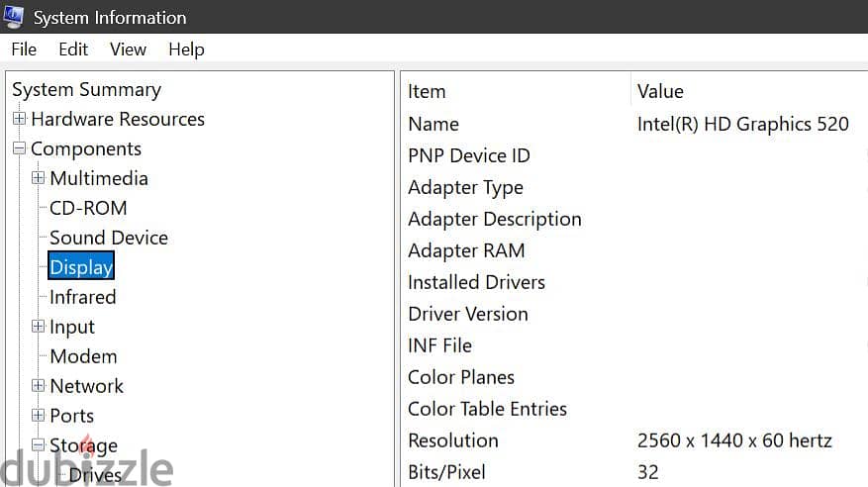The height and width of the screenshot is (487, 868).
Task: Open the View menu
Action: [128, 49]
